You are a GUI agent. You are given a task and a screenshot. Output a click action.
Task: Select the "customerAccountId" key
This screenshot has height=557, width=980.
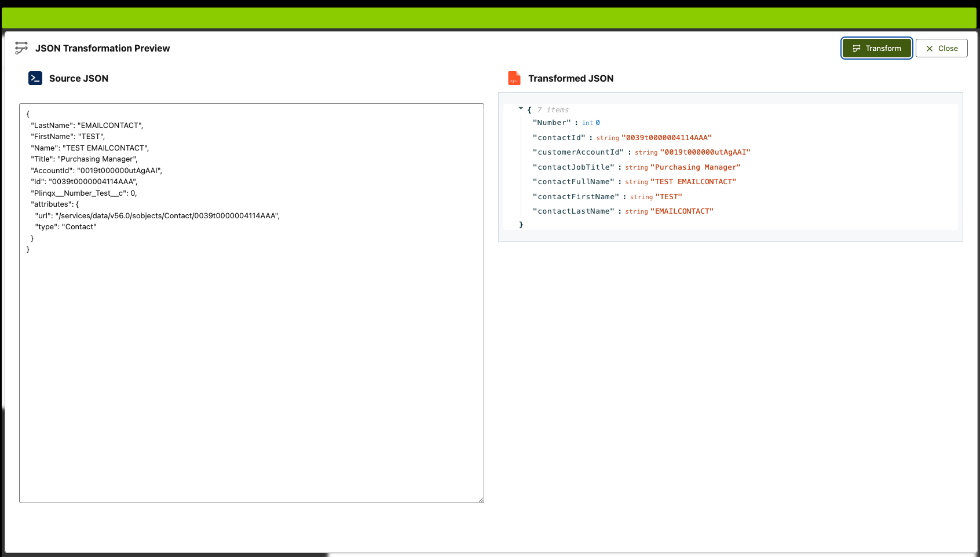(x=578, y=152)
